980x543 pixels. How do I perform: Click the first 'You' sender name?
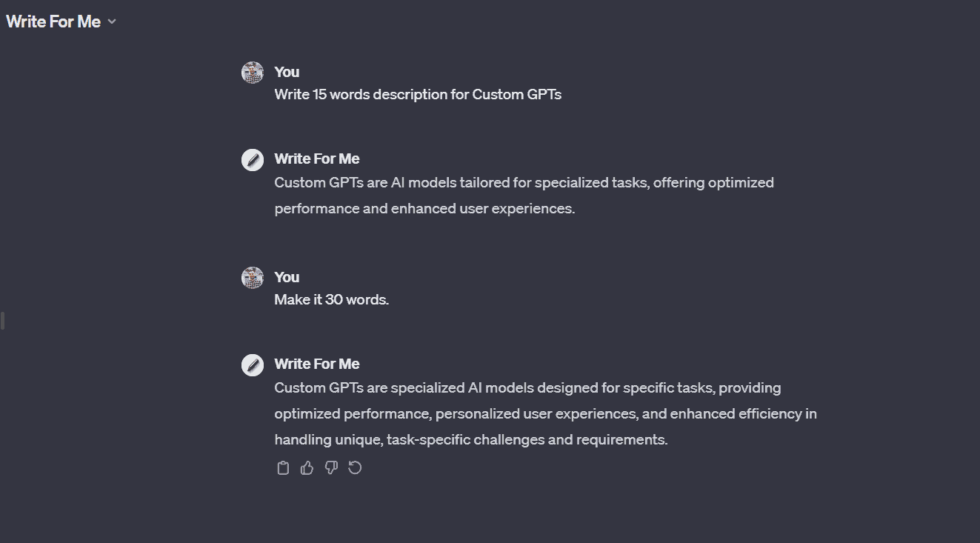click(287, 72)
